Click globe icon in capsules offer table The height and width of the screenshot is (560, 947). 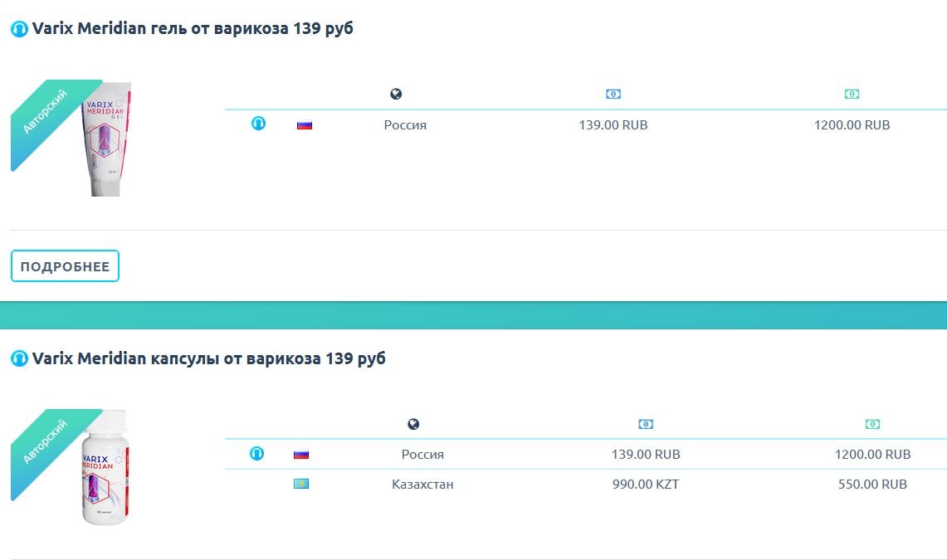coord(413,424)
